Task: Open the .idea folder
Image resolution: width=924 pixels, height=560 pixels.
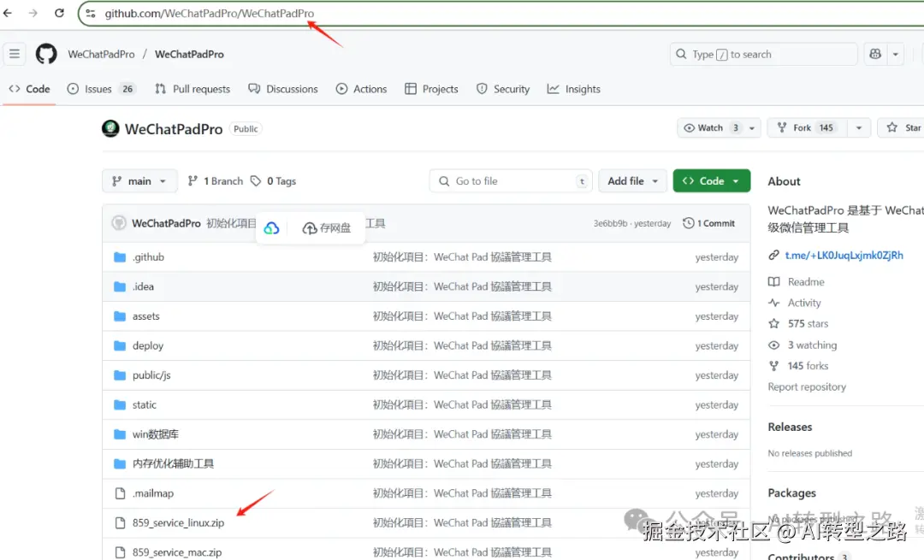Action: pyautogui.click(x=143, y=286)
